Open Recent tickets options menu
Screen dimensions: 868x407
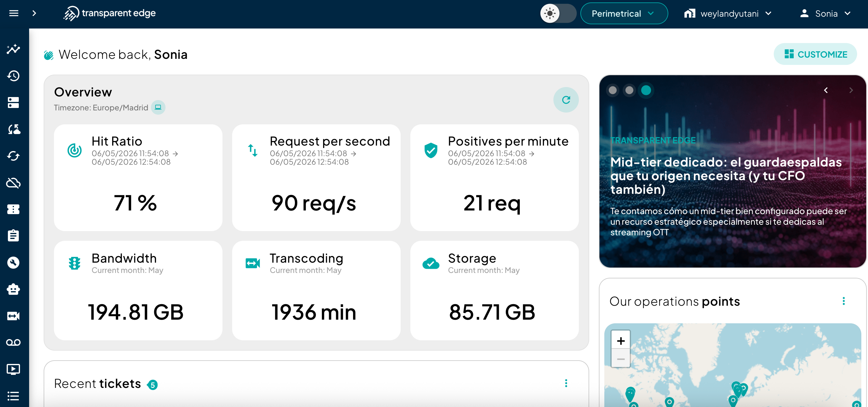[566, 383]
